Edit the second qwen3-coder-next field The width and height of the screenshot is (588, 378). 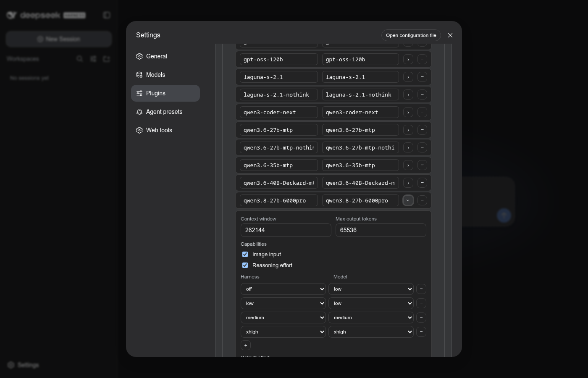pyautogui.click(x=360, y=113)
